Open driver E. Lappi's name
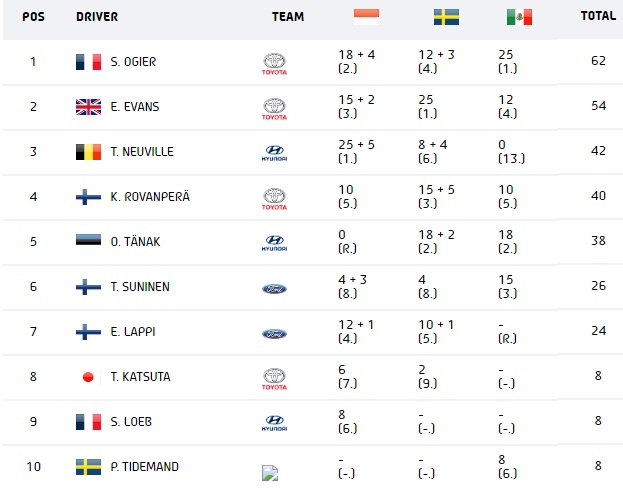This screenshot has height=489, width=623. coord(133,332)
